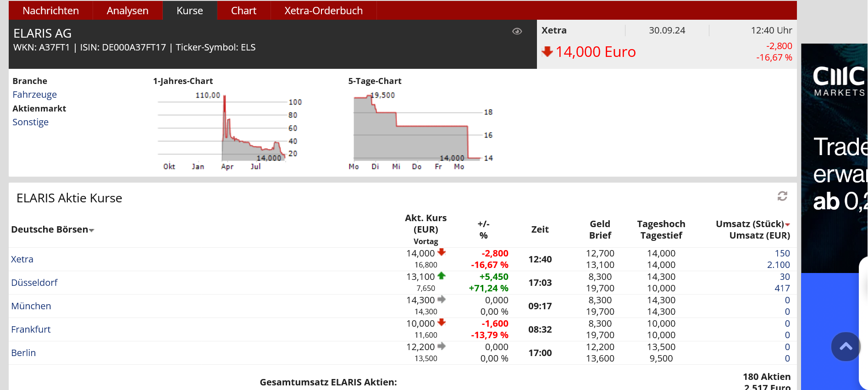Click the grey arrow in Berlin row

(442, 346)
